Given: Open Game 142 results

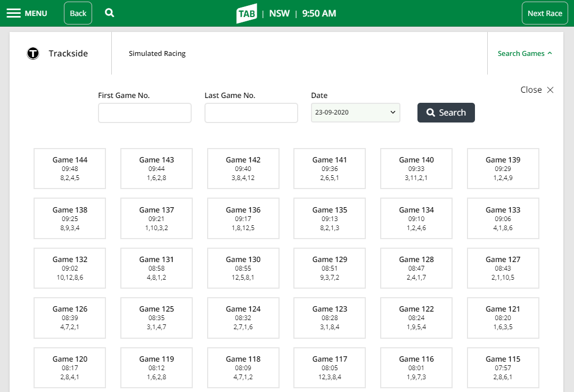Looking at the screenshot, I should 243,169.
